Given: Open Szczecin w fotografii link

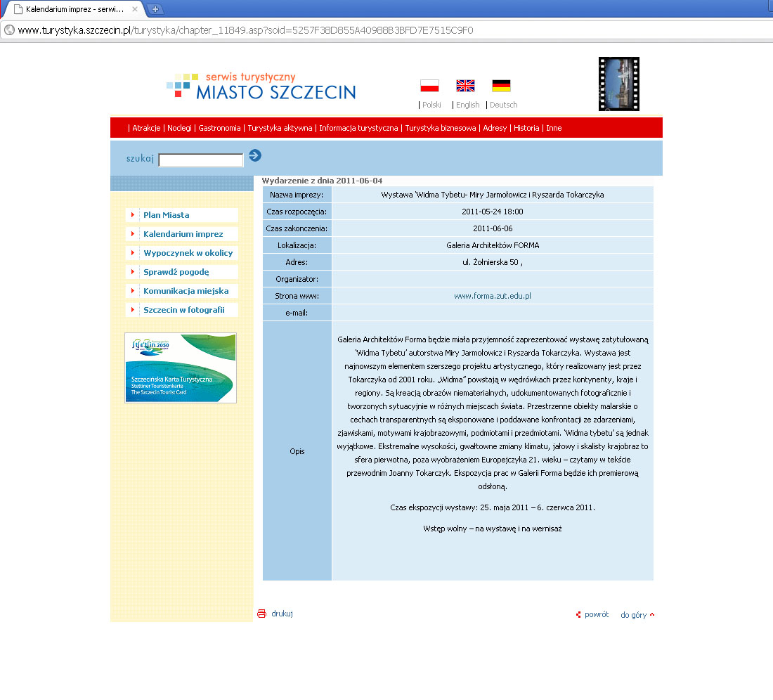Looking at the screenshot, I should click(x=184, y=309).
